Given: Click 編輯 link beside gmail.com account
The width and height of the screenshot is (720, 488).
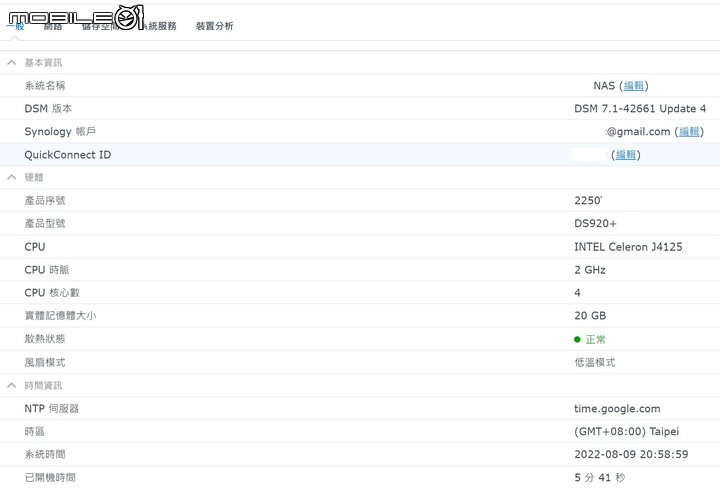Looking at the screenshot, I should click(689, 132).
